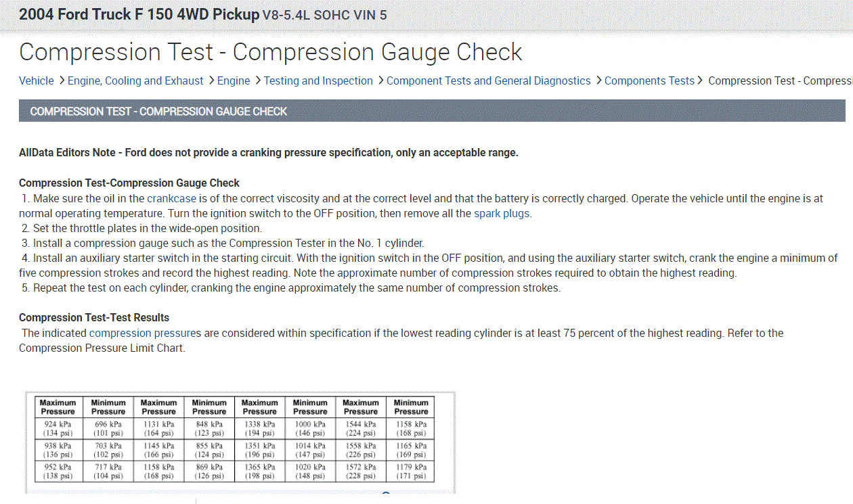
Task: Click the chevron right after Components Tests
Action: 700,81
